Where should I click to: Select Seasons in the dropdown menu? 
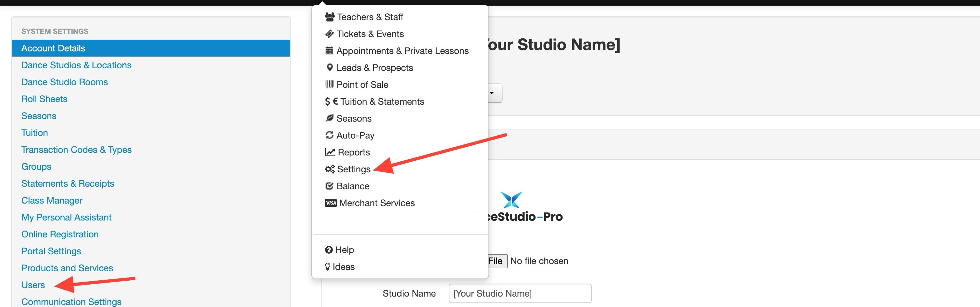tap(354, 118)
